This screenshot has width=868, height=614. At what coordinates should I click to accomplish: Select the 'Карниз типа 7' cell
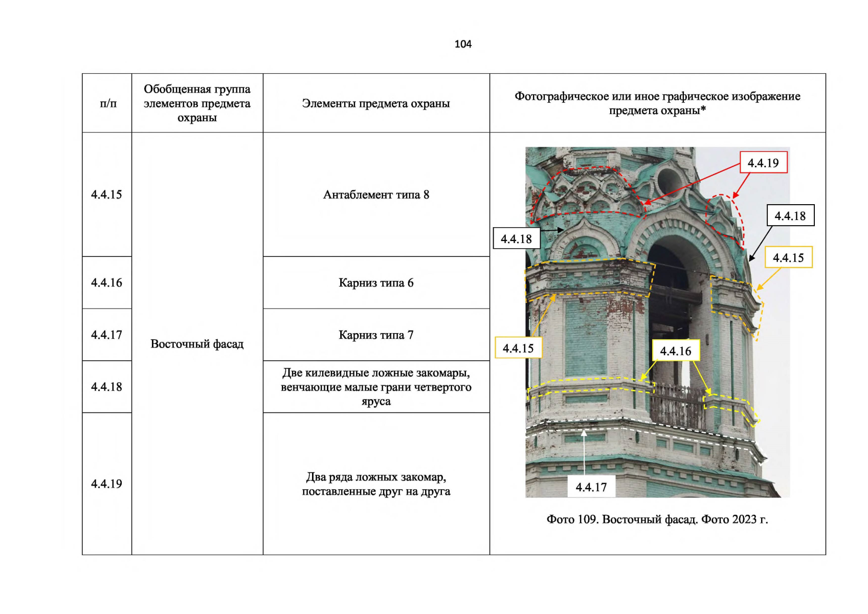point(376,335)
